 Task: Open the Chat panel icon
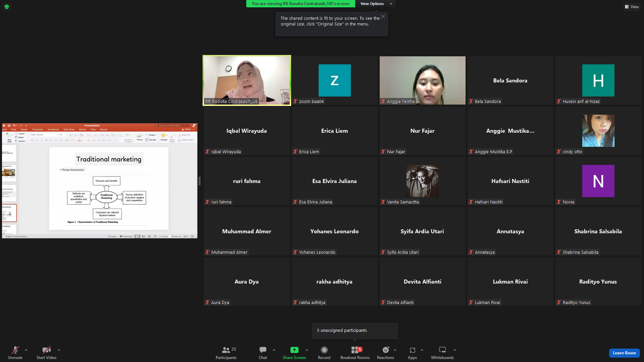pyautogui.click(x=263, y=350)
